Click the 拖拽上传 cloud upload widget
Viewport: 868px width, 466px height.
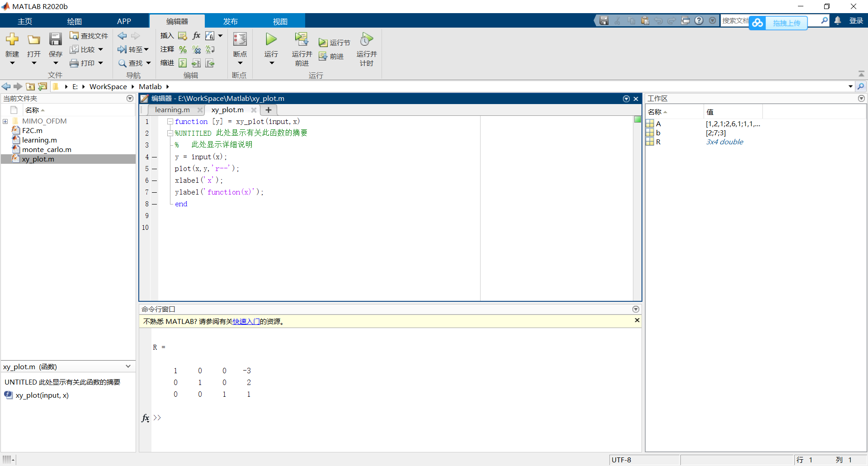(778, 23)
